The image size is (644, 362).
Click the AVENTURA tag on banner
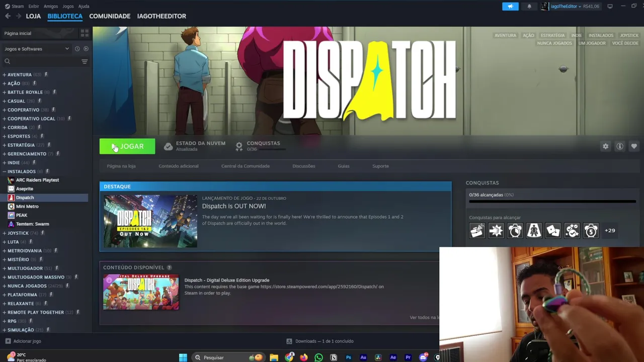point(505,36)
